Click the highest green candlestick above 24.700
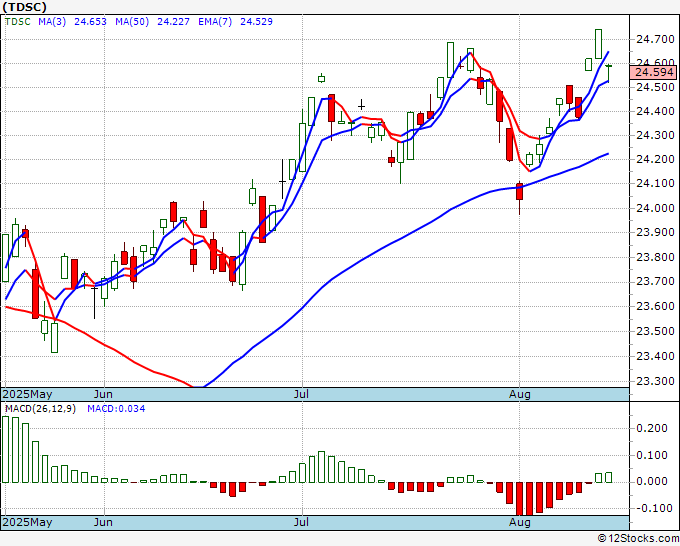Image resolution: width=680 pixels, height=546 pixels. coord(598,44)
